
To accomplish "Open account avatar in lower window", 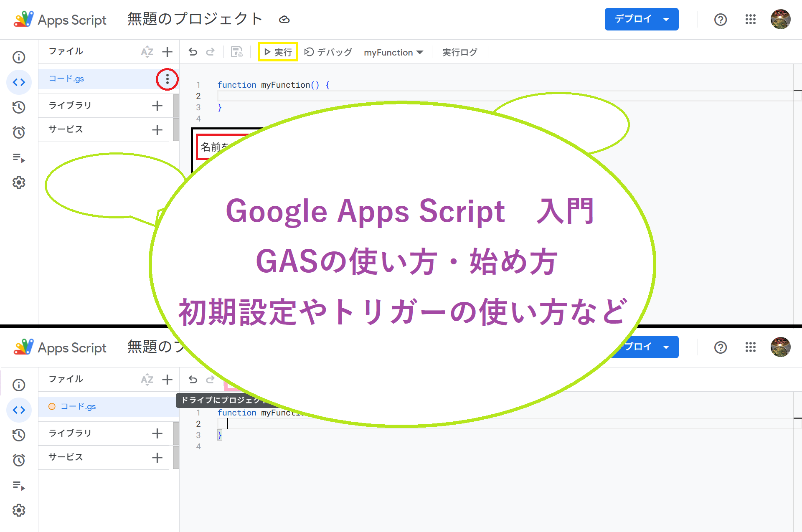I will (780, 347).
